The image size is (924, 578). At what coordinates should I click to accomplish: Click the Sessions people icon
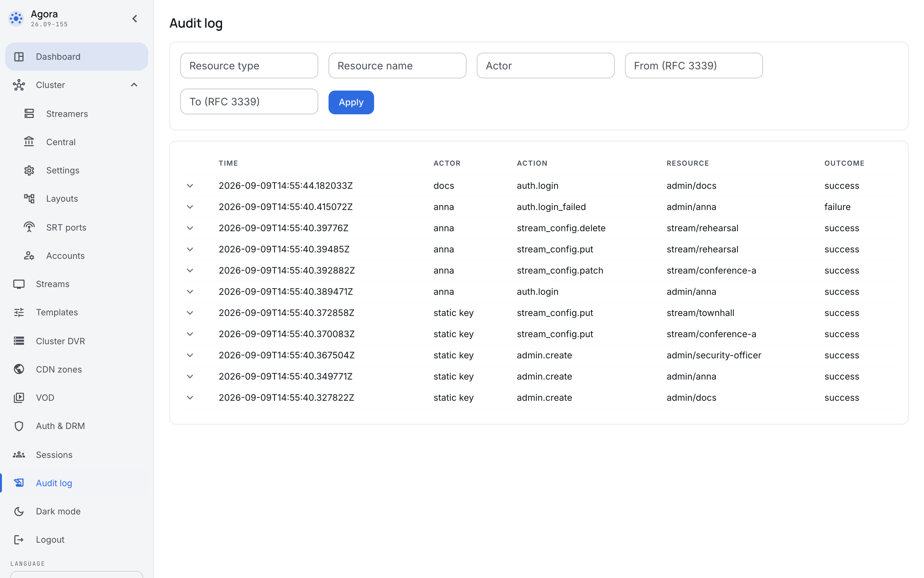click(x=19, y=454)
